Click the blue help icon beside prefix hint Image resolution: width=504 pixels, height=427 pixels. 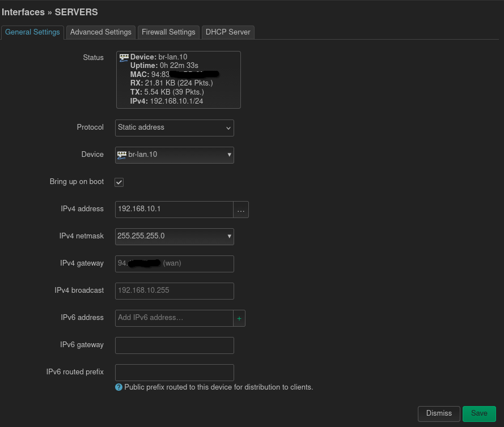[x=119, y=387]
